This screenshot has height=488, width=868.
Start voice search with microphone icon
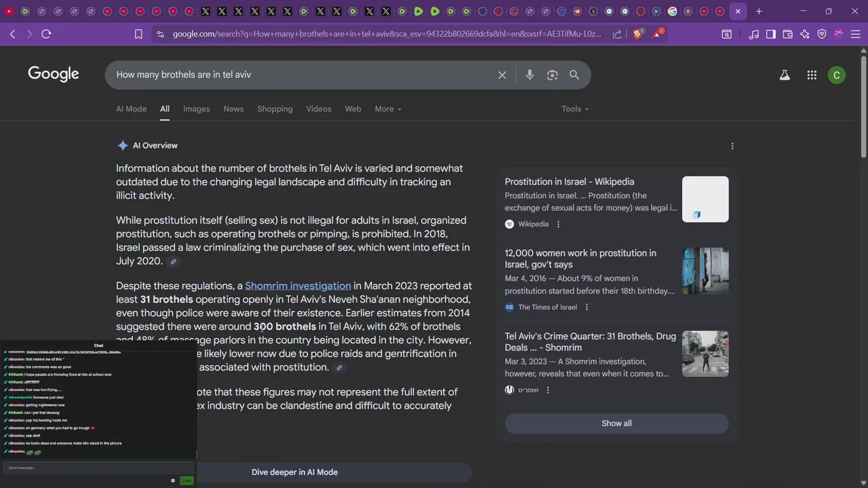coord(530,75)
